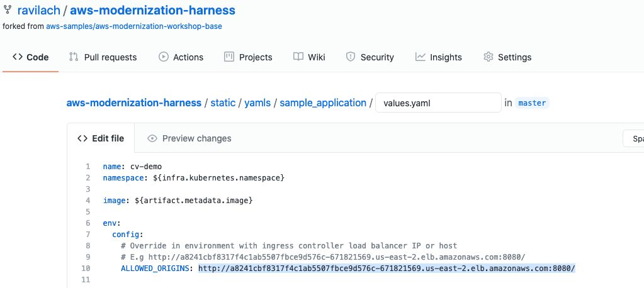Click the Settings gear icon

click(x=488, y=57)
